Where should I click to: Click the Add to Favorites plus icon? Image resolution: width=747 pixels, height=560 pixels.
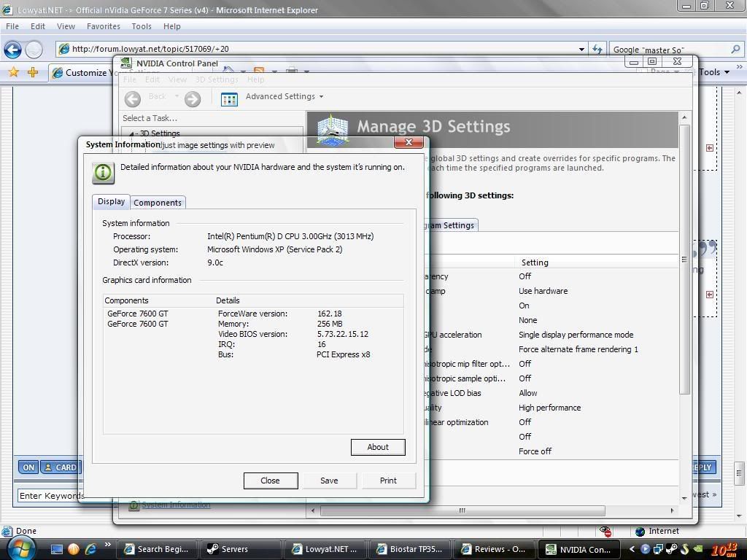pos(32,72)
